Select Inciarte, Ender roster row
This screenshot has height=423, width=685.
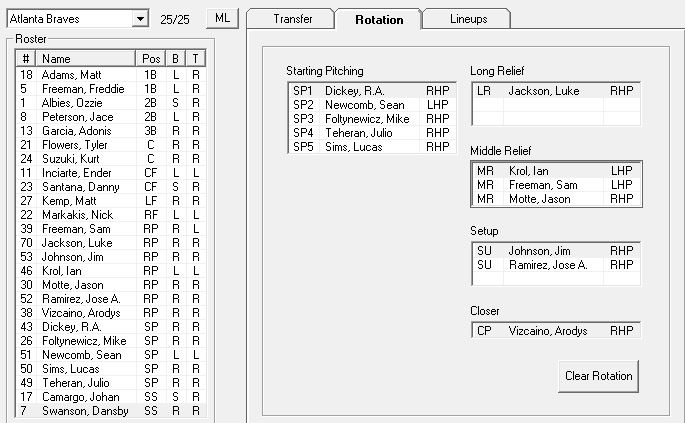(x=111, y=173)
